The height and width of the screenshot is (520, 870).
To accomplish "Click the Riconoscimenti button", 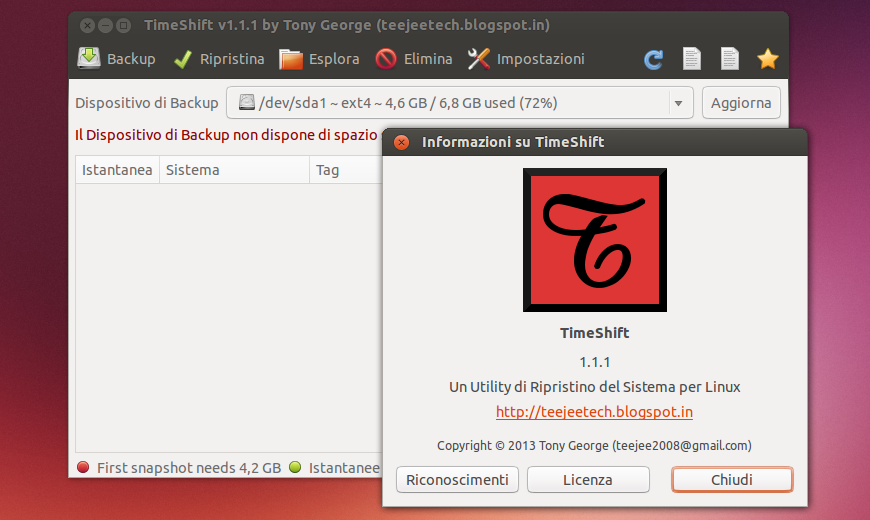I will 457,479.
